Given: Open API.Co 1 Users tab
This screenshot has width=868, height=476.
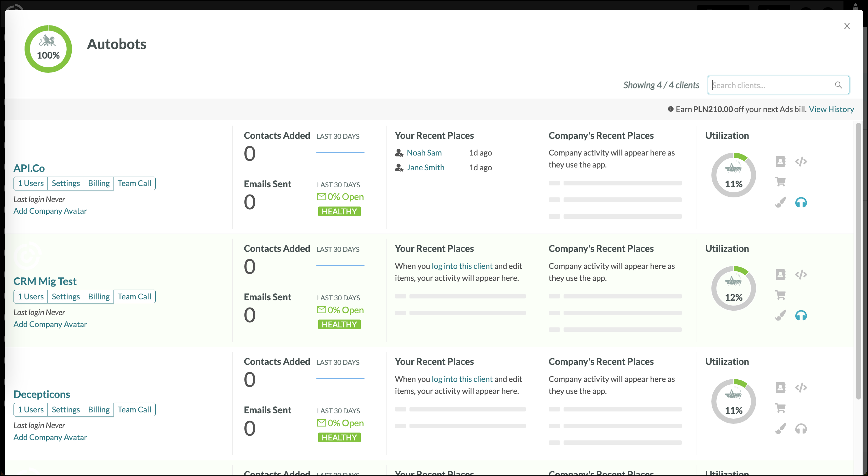Looking at the screenshot, I should coord(31,183).
